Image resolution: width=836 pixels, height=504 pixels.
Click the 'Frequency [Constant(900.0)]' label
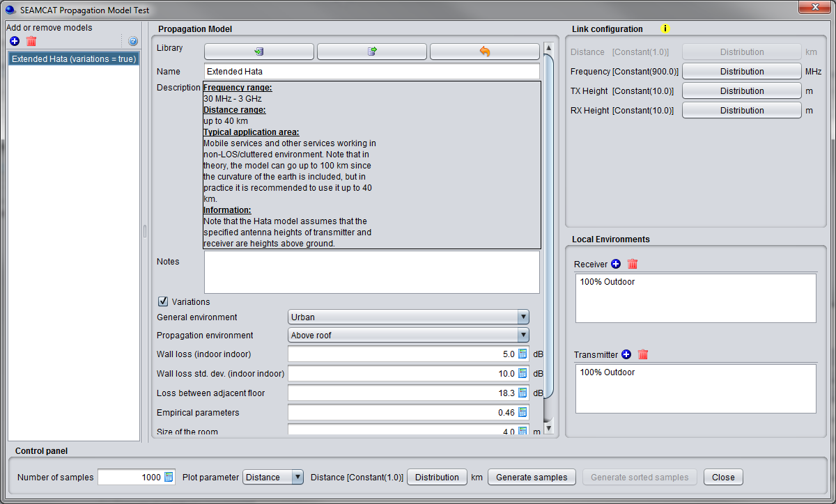(x=625, y=72)
